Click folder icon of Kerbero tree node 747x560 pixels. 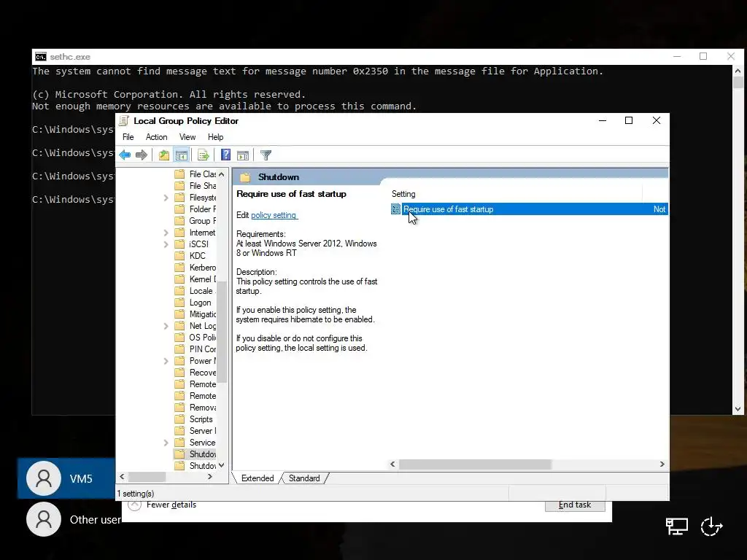(x=179, y=268)
